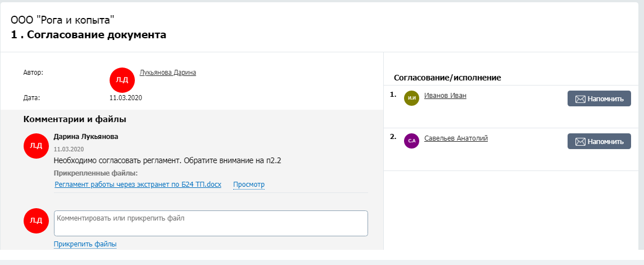Click the commenter name Дарина Лукьянова
The image size is (644, 265).
[86, 137]
